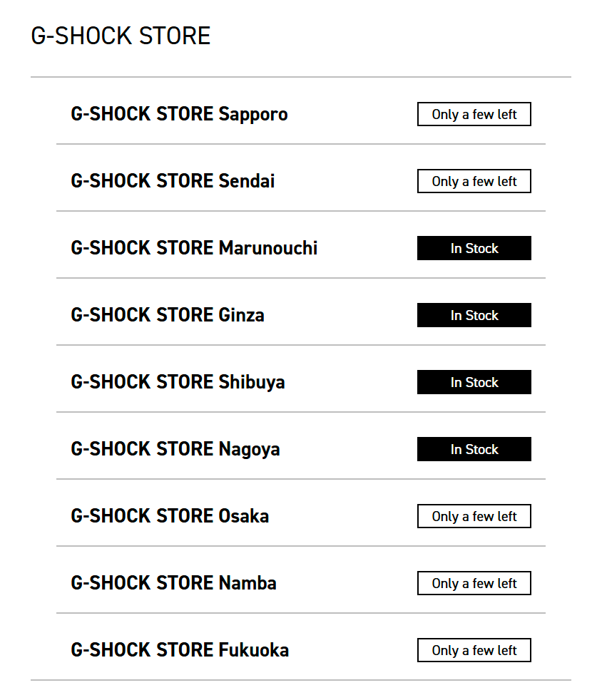Click Nagoya's In Stock badge
597x700 pixels.
474,449
